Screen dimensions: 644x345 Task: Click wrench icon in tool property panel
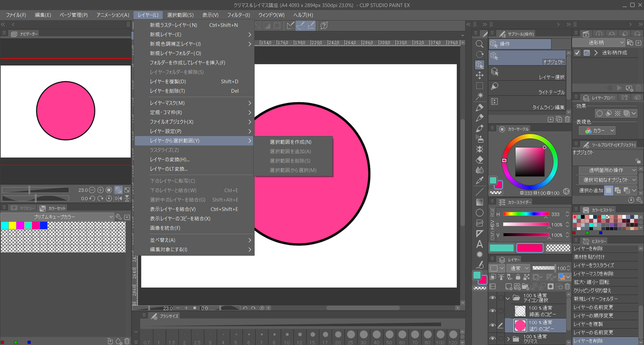pyautogui.click(x=638, y=200)
